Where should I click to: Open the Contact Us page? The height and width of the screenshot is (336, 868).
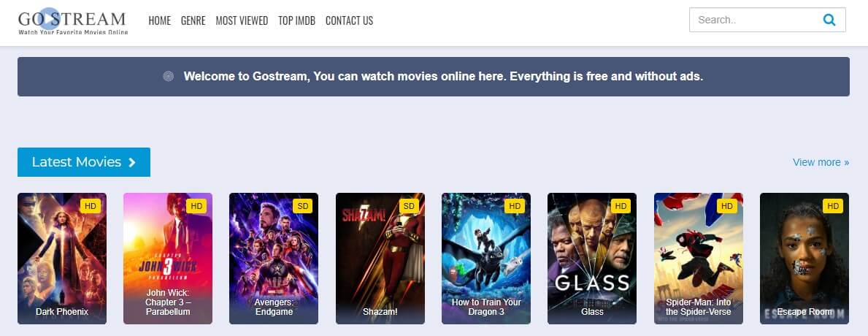tap(349, 20)
